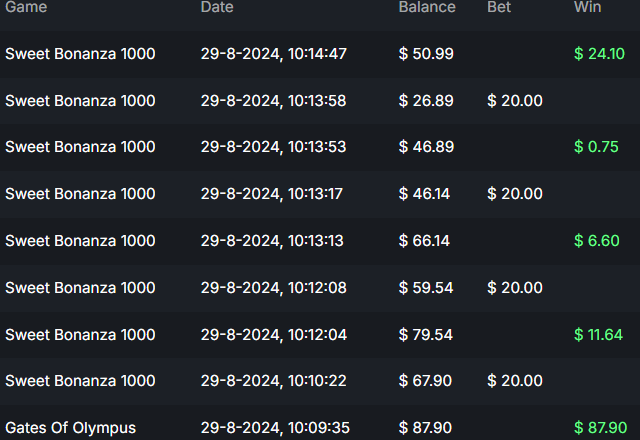Select the $ 46.14 balance cell

(x=426, y=194)
